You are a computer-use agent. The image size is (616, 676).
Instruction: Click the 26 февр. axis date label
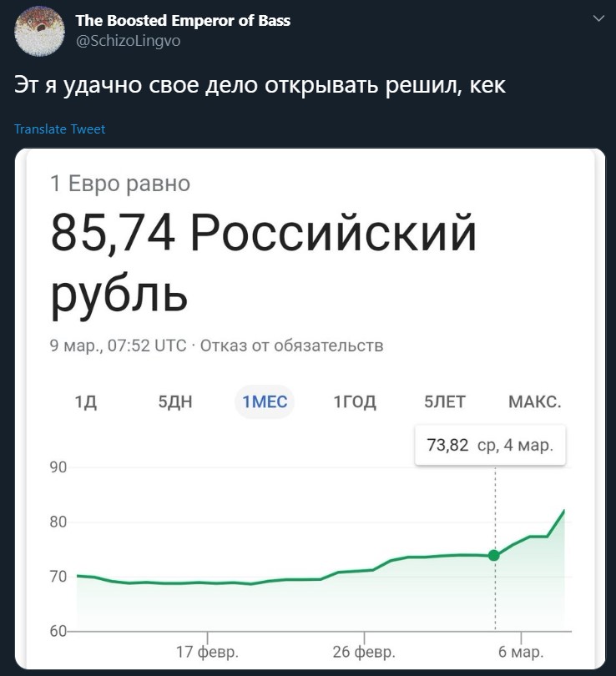tap(364, 652)
